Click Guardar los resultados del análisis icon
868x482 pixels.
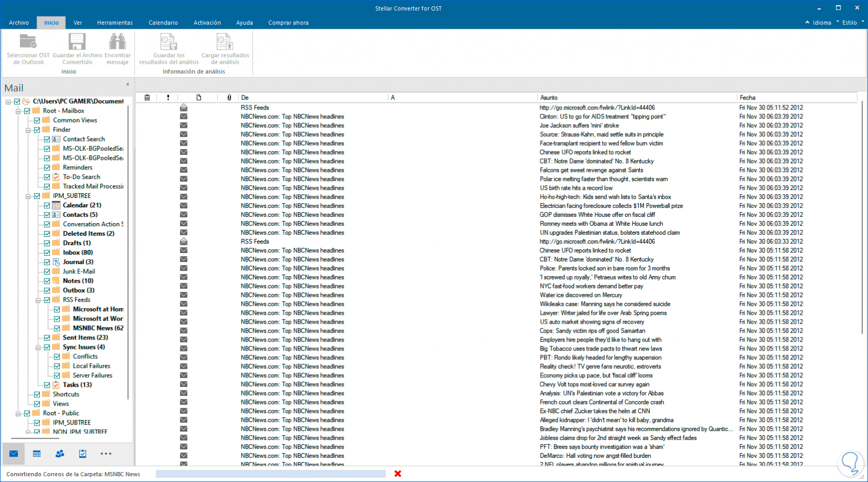[168, 42]
